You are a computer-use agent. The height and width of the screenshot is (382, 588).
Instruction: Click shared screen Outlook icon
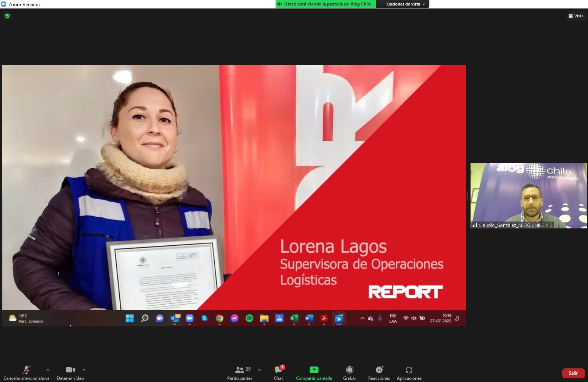(175, 318)
